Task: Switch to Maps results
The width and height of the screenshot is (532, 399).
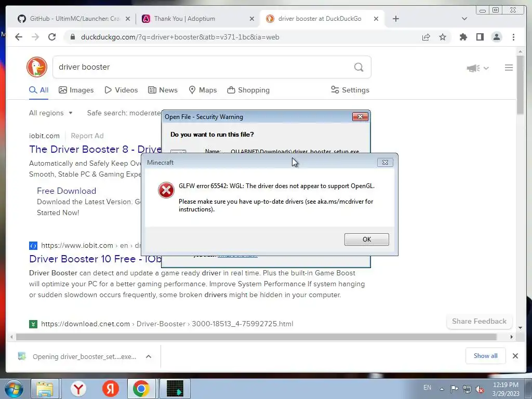Action: pos(203,90)
